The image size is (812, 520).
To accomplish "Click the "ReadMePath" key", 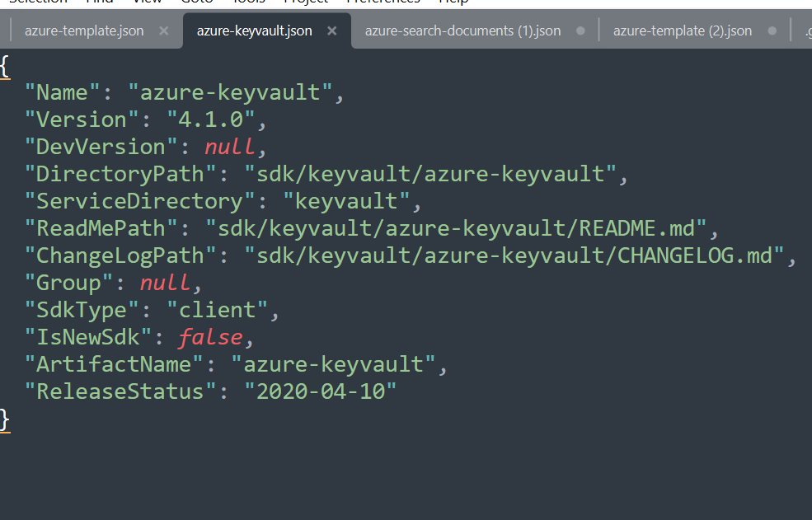I will (x=101, y=228).
